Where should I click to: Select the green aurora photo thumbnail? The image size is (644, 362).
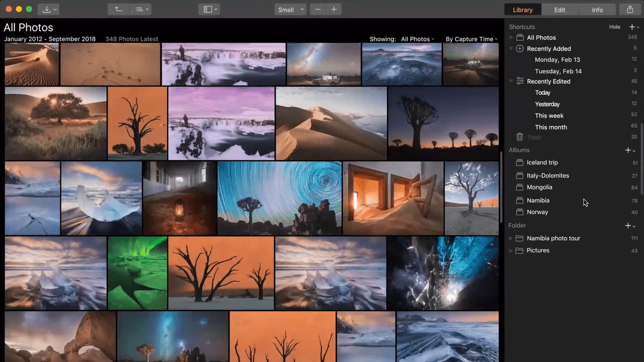pyautogui.click(x=137, y=272)
